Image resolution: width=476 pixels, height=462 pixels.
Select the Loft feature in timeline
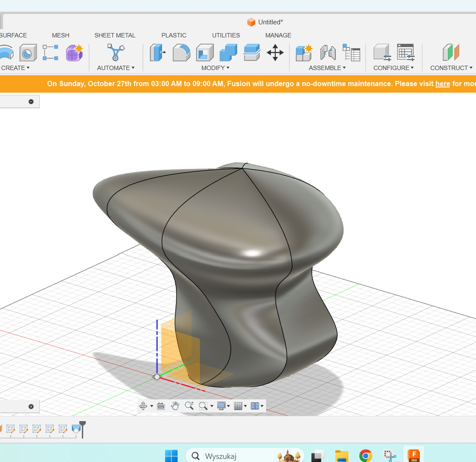tap(76, 429)
